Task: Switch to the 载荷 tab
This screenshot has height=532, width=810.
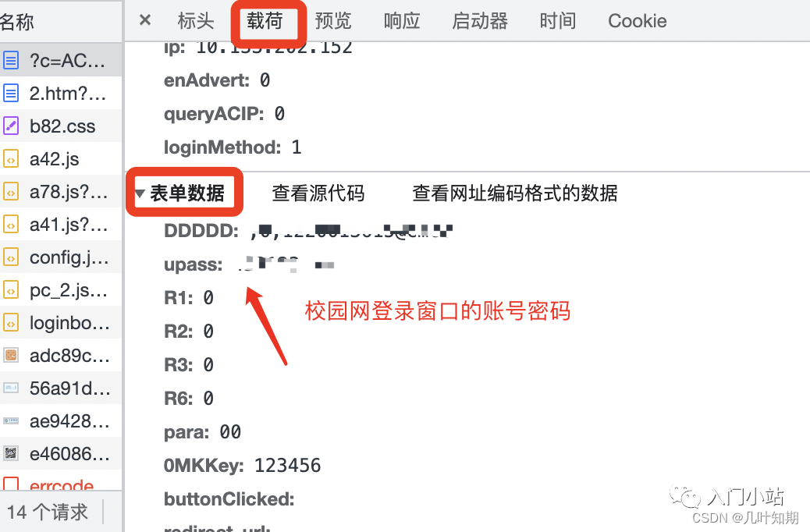Action: click(265, 21)
